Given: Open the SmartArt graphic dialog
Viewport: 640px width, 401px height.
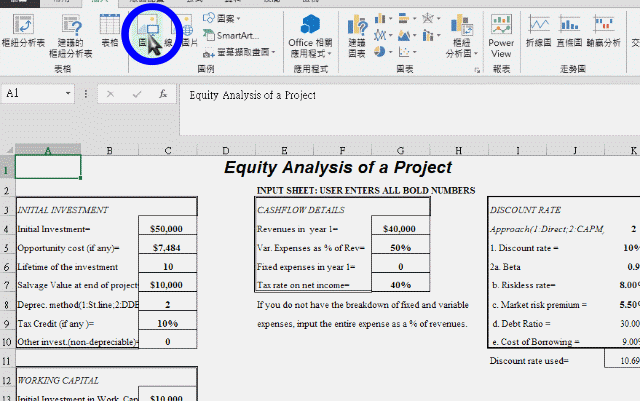Looking at the screenshot, I should [231, 36].
